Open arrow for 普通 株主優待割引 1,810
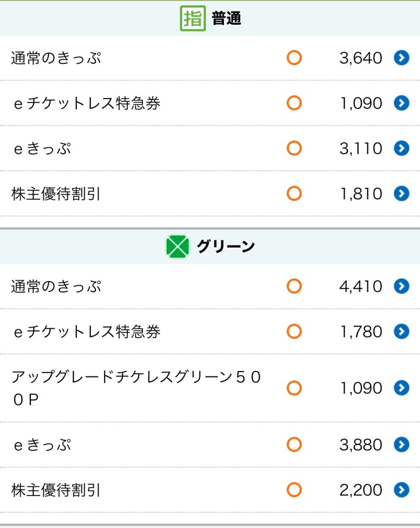Viewport: 420px width, 528px height. [401, 194]
